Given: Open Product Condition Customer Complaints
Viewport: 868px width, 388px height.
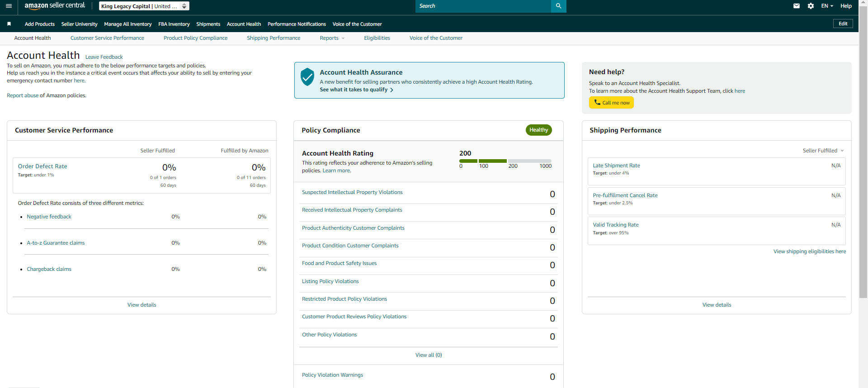Looking at the screenshot, I should [x=350, y=246].
